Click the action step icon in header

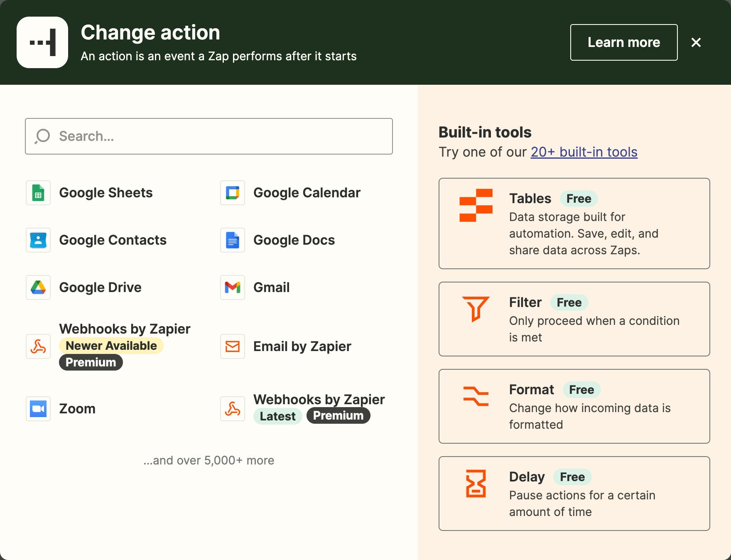(x=42, y=42)
